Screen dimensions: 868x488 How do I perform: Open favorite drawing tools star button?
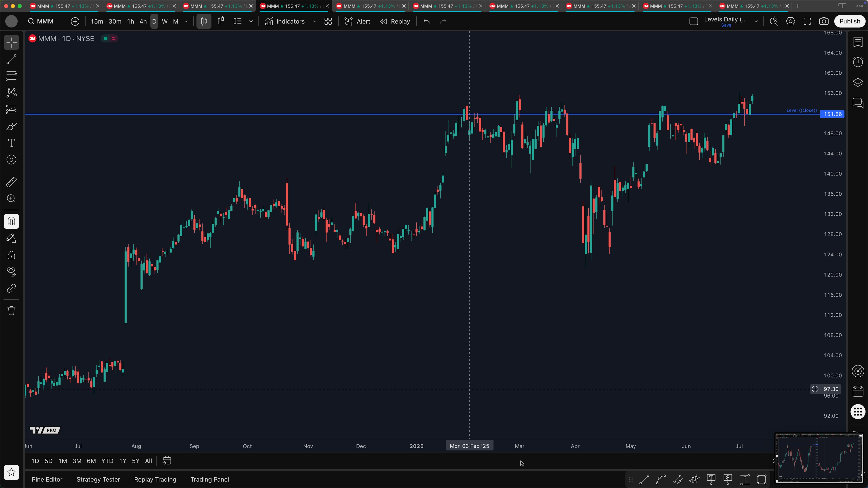click(12, 472)
